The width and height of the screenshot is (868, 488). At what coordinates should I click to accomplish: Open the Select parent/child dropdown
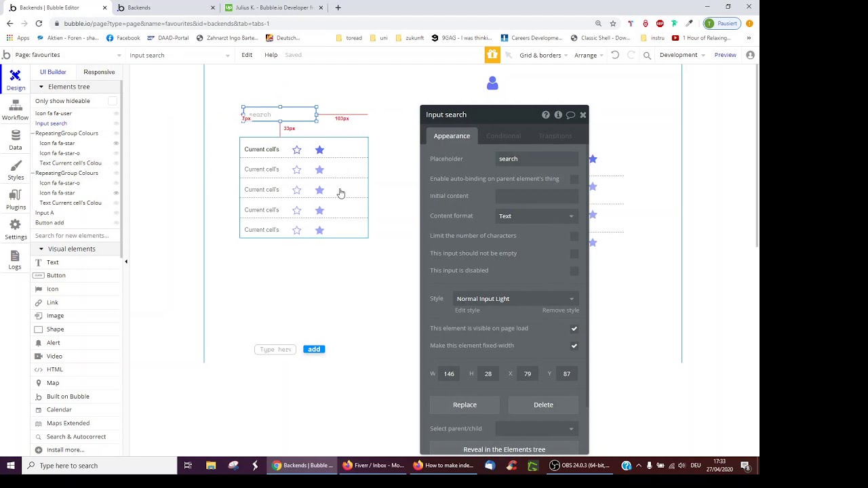(536, 428)
